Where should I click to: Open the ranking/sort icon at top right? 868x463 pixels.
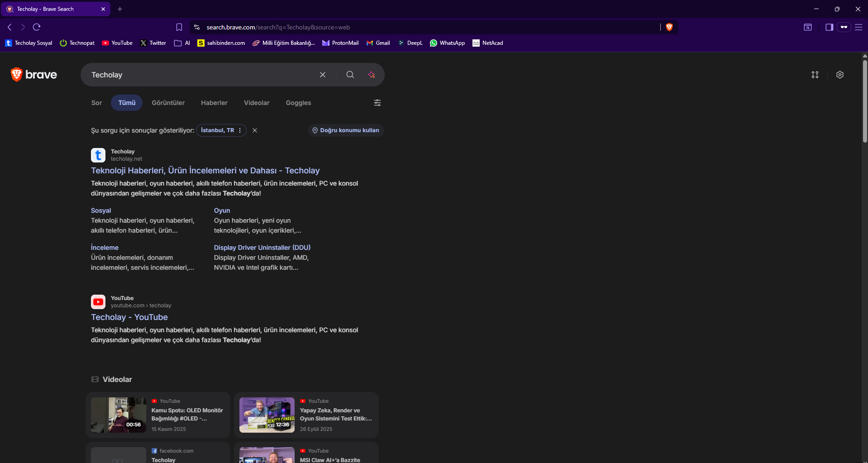point(815,75)
